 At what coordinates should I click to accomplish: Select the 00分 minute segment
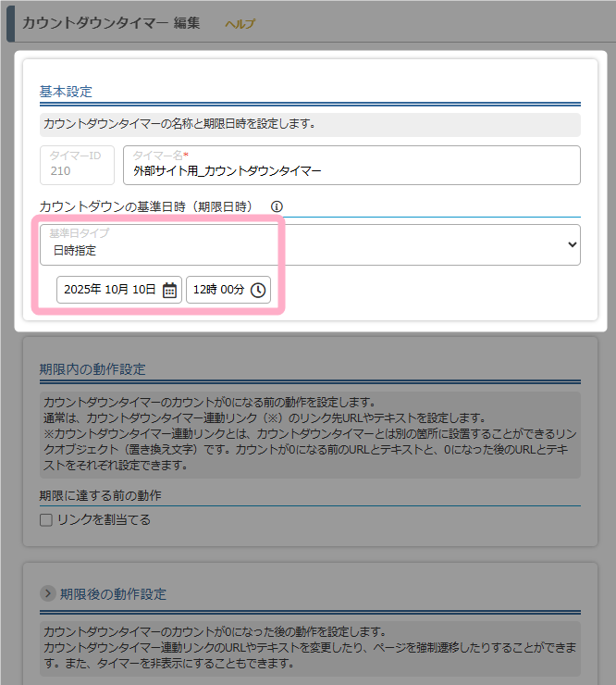(232, 290)
